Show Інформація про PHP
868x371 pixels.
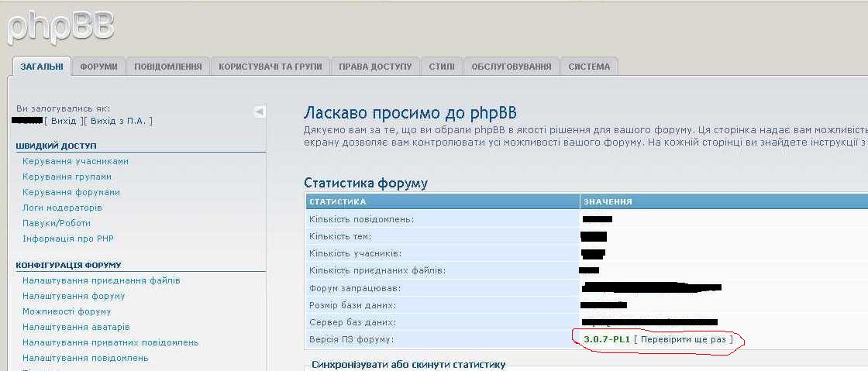coord(69,239)
